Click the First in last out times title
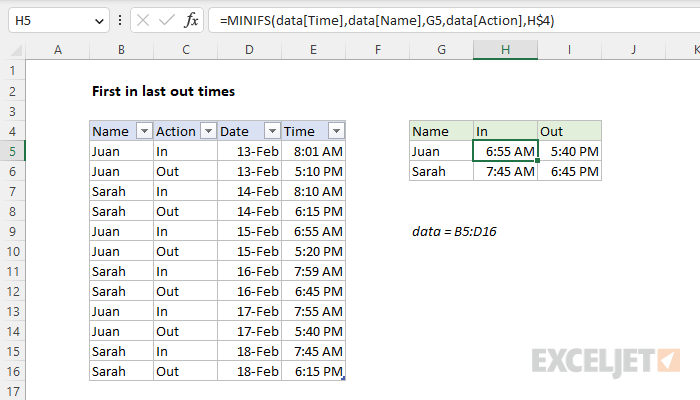This screenshot has width=700, height=400. 163,91
